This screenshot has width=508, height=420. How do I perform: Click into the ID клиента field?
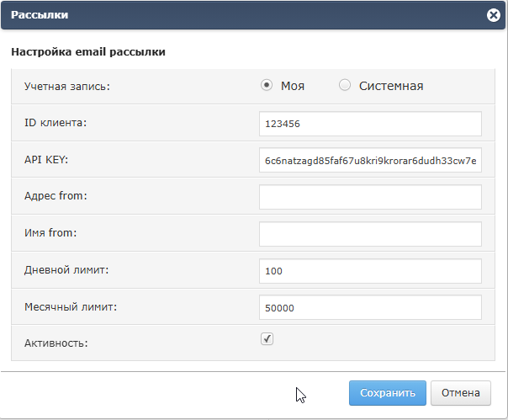tap(370, 123)
